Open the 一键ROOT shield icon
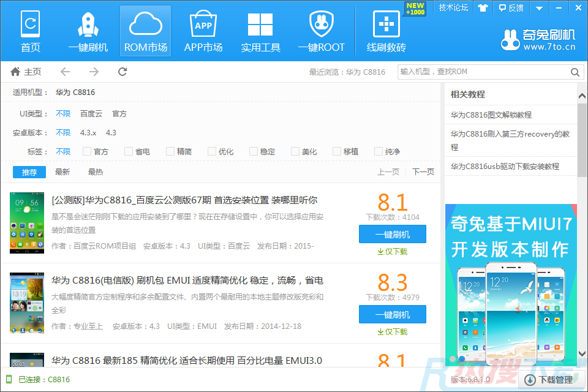 322,31
